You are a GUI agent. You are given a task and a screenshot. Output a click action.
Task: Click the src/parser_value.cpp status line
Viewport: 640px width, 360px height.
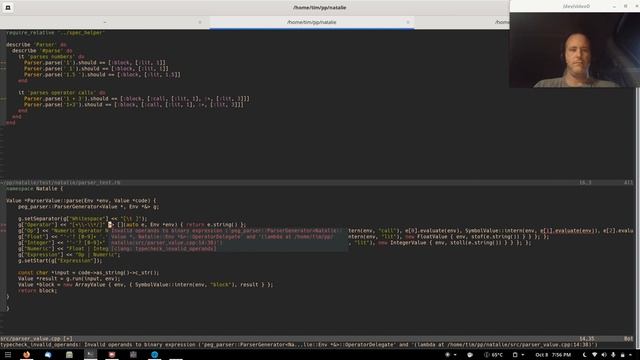[317, 338]
